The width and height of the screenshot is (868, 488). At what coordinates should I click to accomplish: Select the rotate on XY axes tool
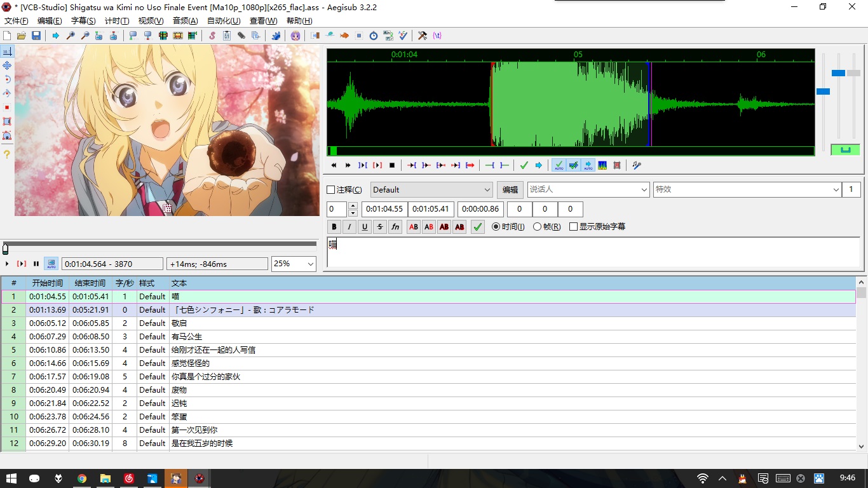[x=7, y=93]
